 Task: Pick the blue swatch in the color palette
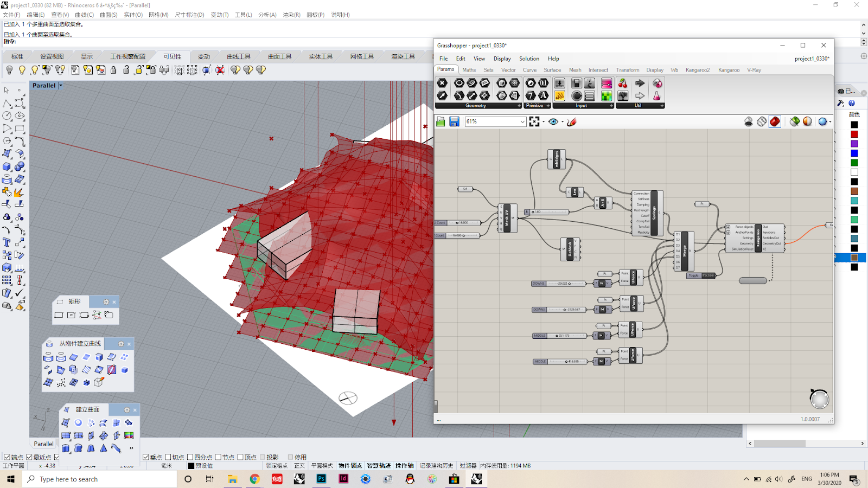(854, 153)
